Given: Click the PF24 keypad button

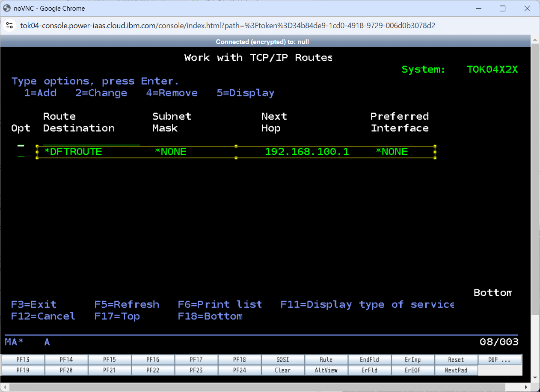Looking at the screenshot, I should [240, 370].
